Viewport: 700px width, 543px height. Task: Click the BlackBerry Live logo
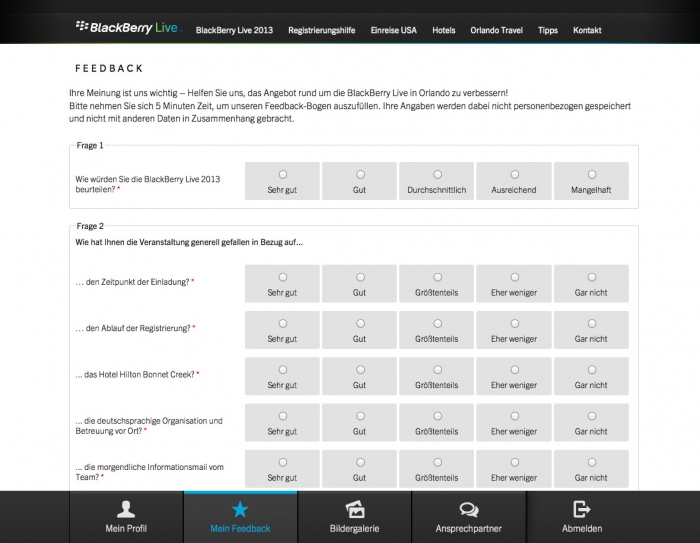click(129, 28)
